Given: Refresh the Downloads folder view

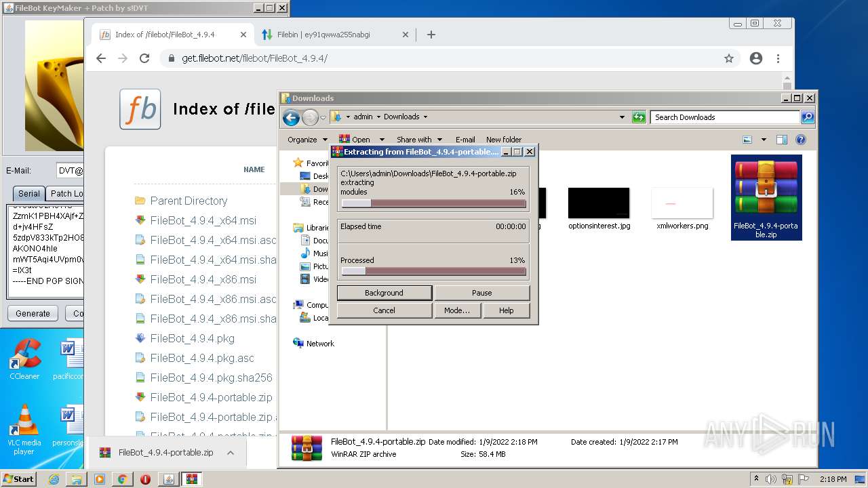Looking at the screenshot, I should 639,117.
